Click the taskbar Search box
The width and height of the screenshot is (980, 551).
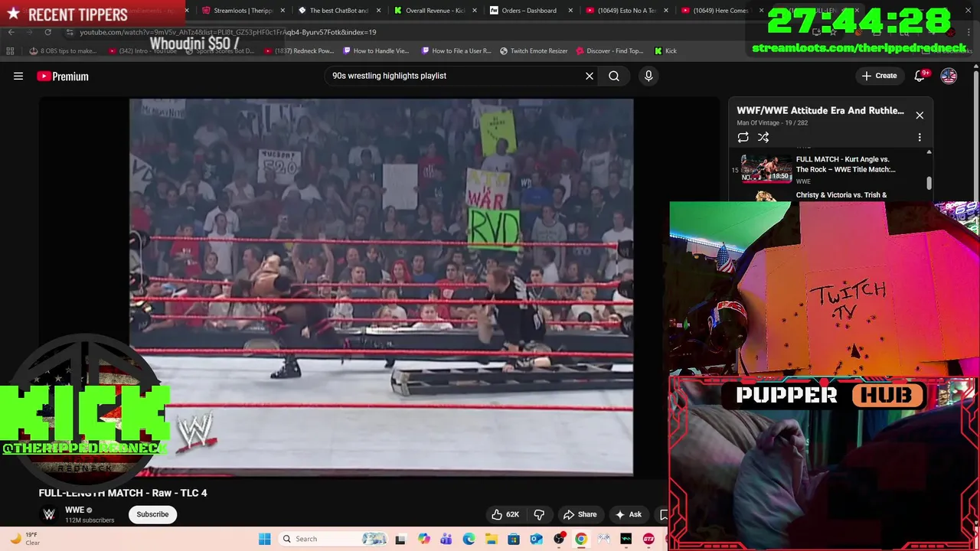pyautogui.click(x=332, y=539)
